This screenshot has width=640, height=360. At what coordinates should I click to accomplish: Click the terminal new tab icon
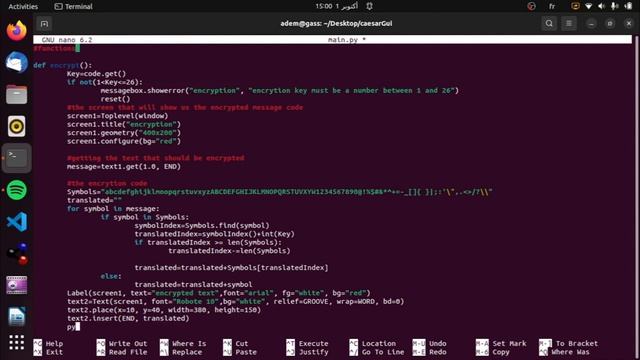tap(44, 24)
